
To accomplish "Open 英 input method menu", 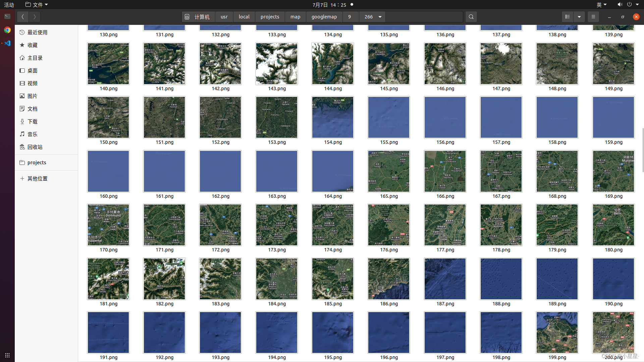I will [x=602, y=5].
